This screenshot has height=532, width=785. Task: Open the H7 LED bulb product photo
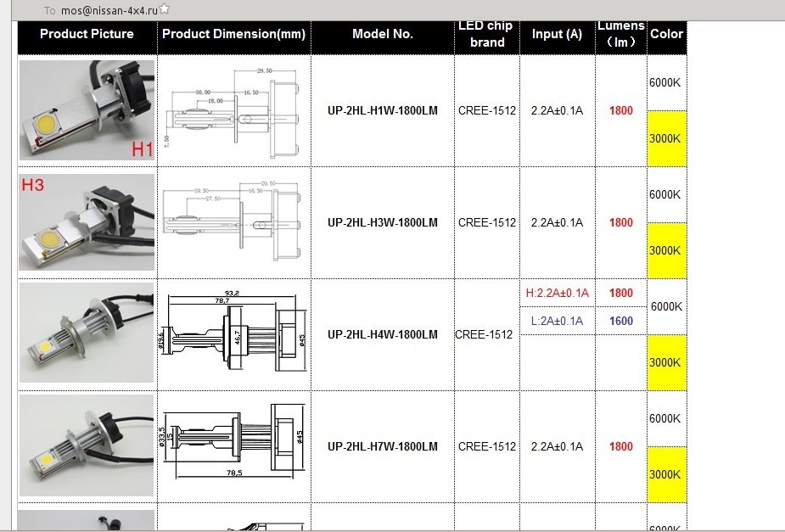click(87, 445)
